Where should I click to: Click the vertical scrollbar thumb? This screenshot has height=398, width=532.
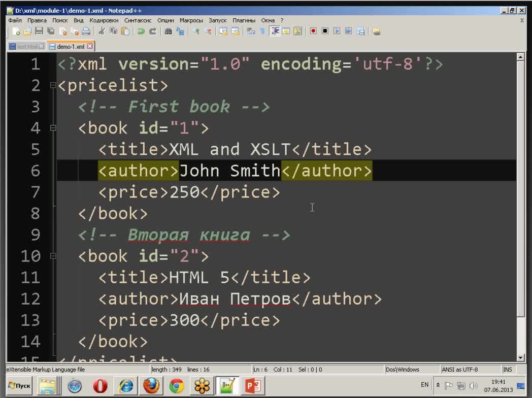pos(520,189)
